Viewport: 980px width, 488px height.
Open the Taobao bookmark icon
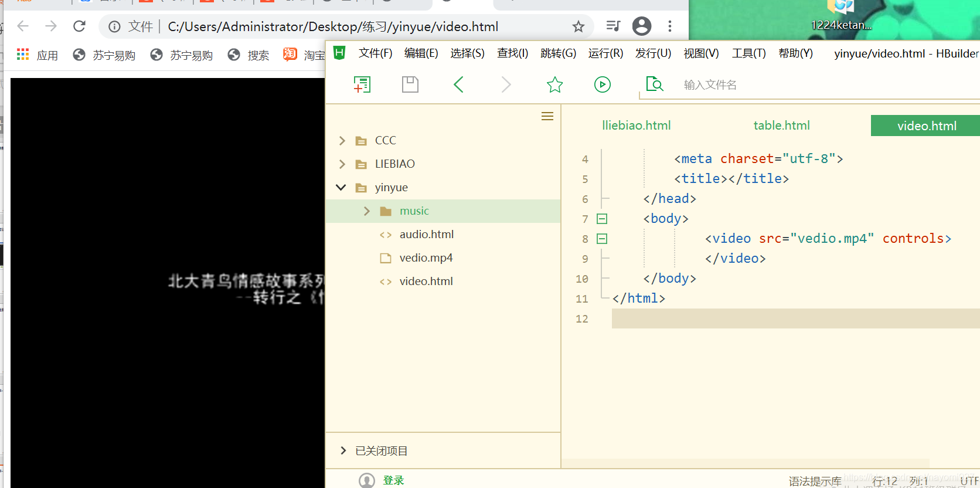point(290,55)
